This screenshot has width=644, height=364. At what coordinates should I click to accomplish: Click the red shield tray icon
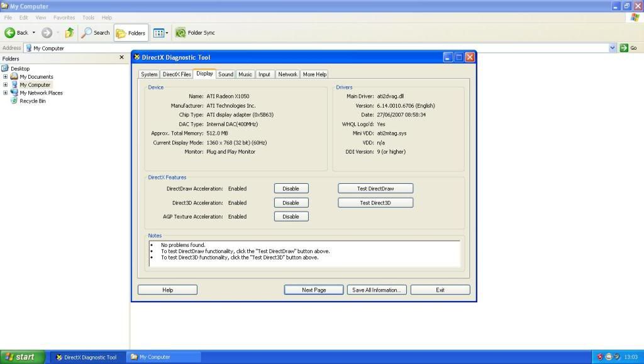[x=599, y=357]
